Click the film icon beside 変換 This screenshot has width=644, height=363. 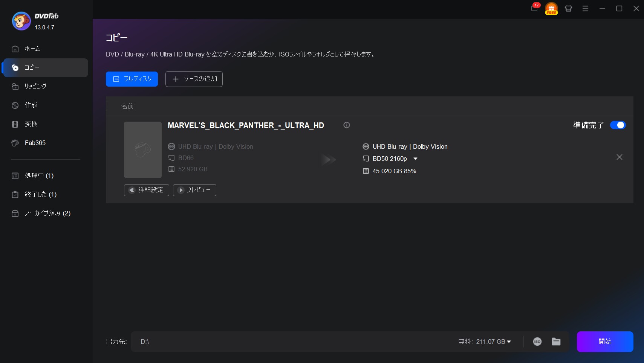point(15,124)
